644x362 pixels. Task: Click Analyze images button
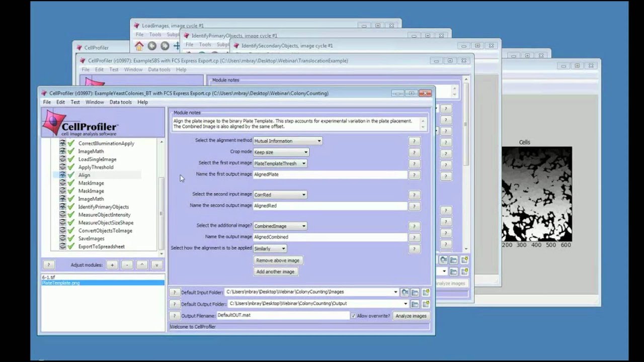[411, 316]
